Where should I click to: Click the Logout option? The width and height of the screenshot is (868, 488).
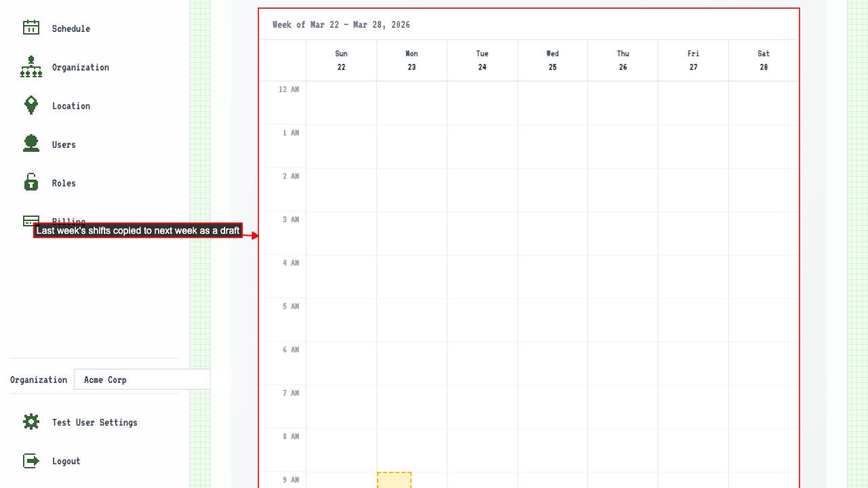tap(66, 460)
